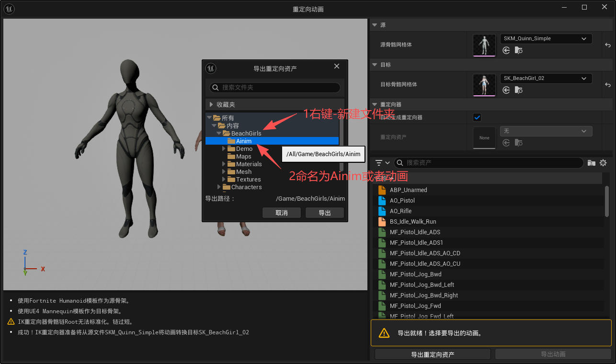Select MF_Pistol_Jog_Bwd_Right asset row
The width and height of the screenshot is (616, 364).
pos(489,296)
